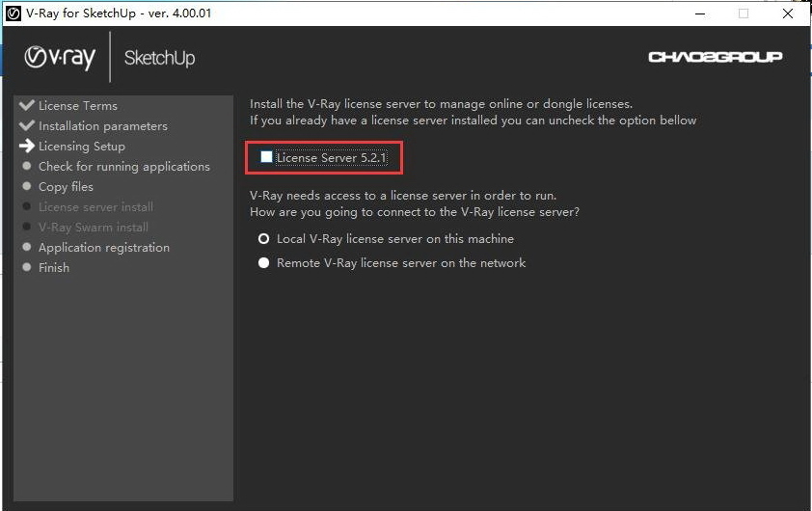This screenshot has width=812, height=511.
Task: Click the V-Ray title bar app icon
Action: [13, 13]
